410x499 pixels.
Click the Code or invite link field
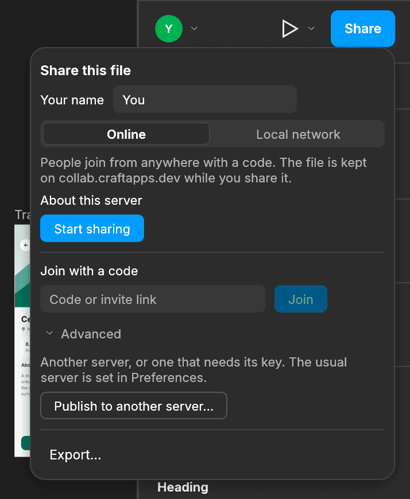(153, 299)
